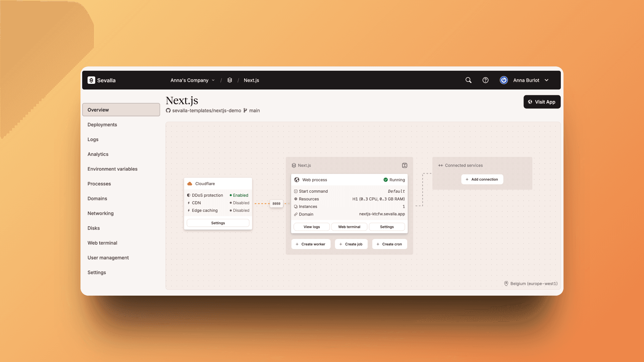The width and height of the screenshot is (644, 362).
Task: Click the Edge caching lightning icon
Action: (x=189, y=210)
